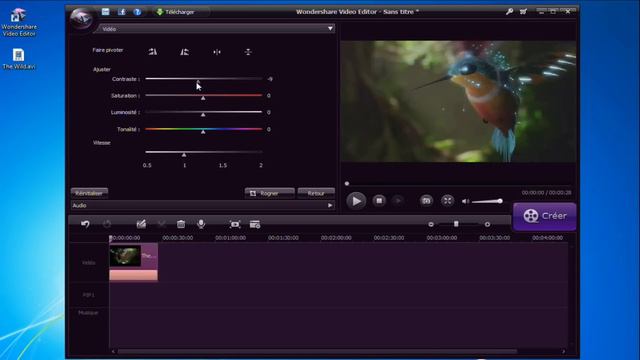The width and height of the screenshot is (640, 360).
Task: Click Télécharger download button
Action: pyautogui.click(x=176, y=12)
